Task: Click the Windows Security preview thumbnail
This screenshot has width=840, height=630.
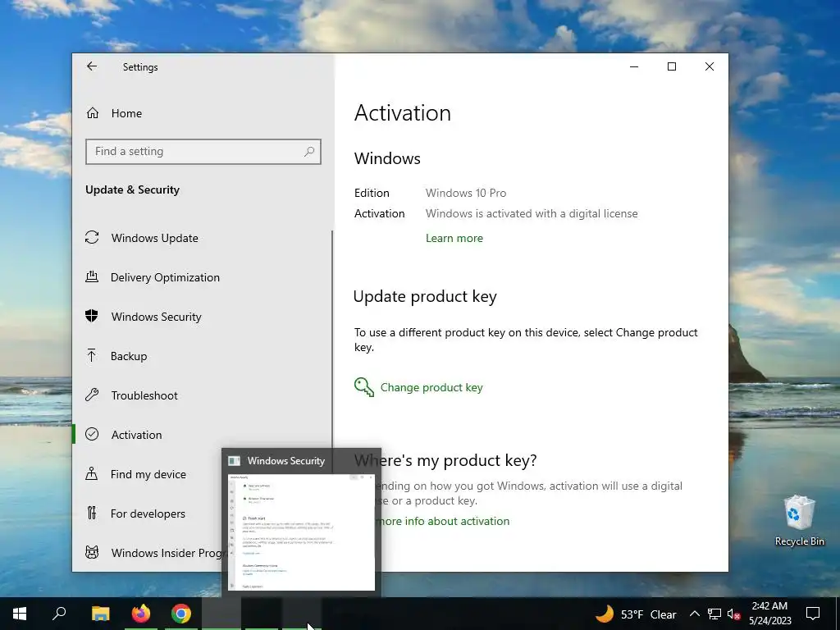Action: point(301,532)
